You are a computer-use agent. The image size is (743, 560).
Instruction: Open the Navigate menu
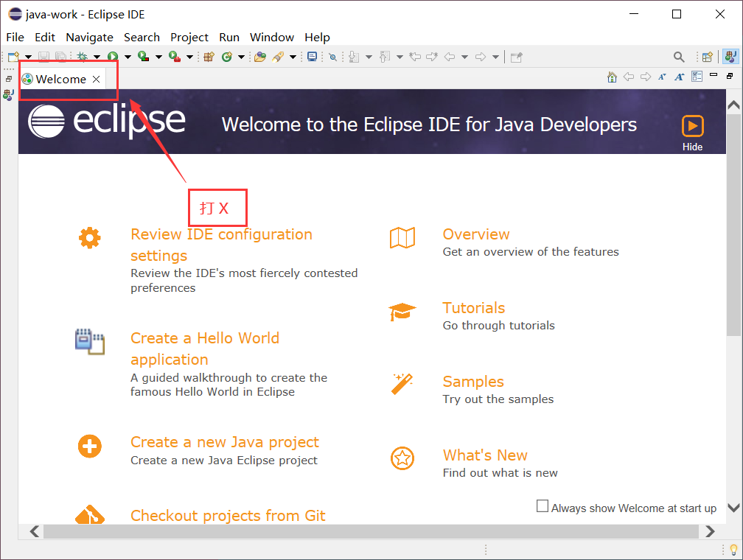pos(90,37)
